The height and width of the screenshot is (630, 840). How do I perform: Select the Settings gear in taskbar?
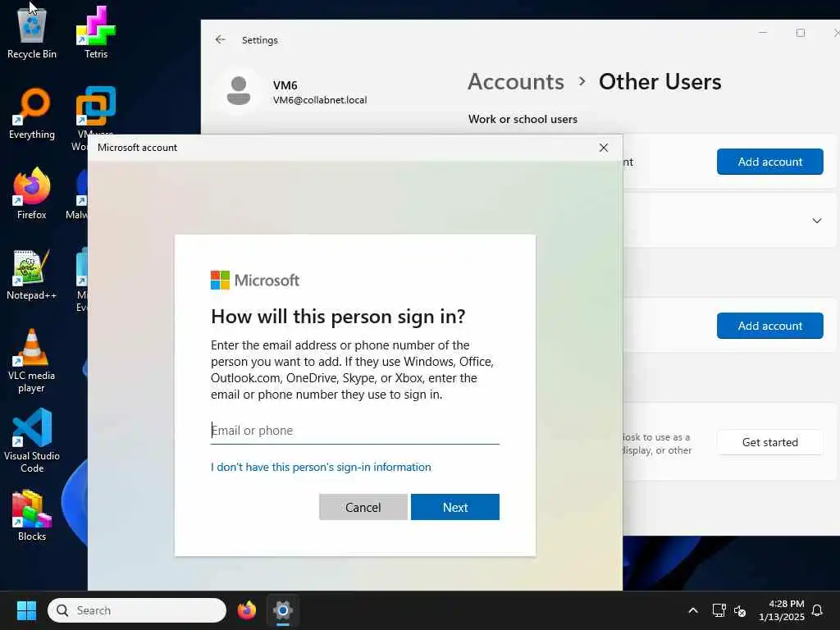coord(283,610)
